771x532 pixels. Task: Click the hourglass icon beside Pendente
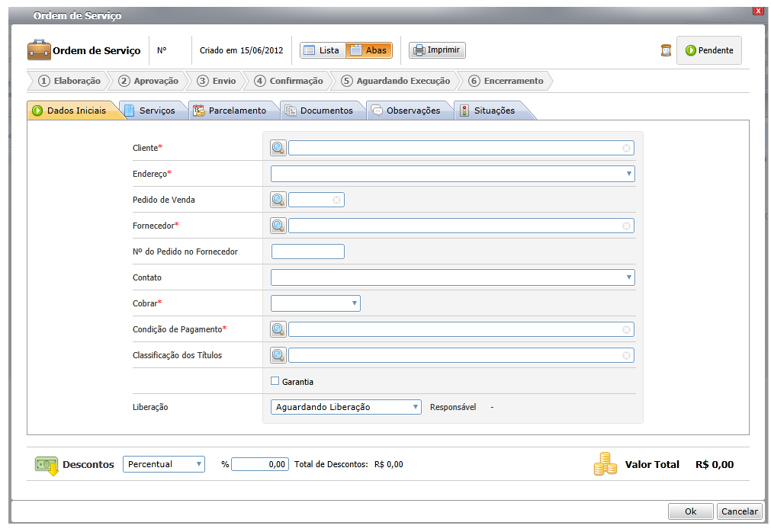pos(666,50)
